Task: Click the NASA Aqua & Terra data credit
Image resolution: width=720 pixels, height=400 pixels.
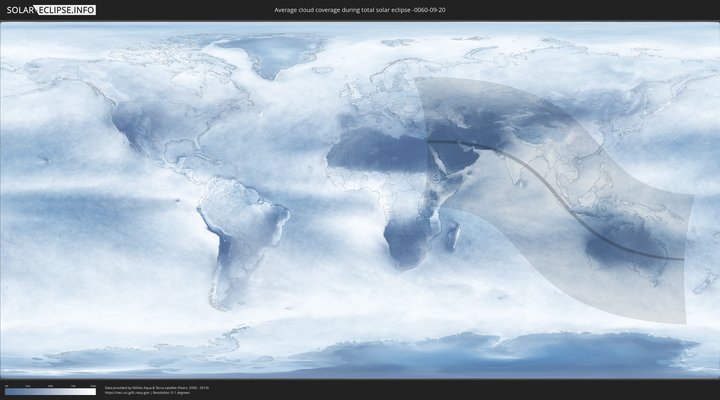Action: pos(155,387)
